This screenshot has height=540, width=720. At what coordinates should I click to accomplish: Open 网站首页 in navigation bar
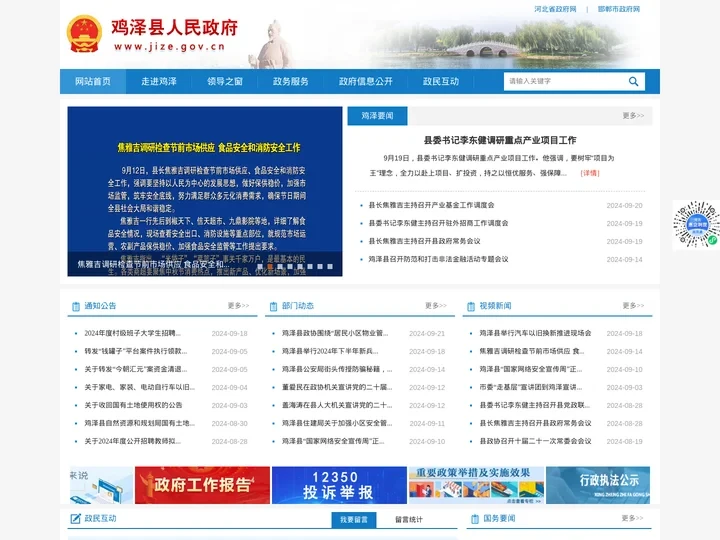tap(93, 81)
